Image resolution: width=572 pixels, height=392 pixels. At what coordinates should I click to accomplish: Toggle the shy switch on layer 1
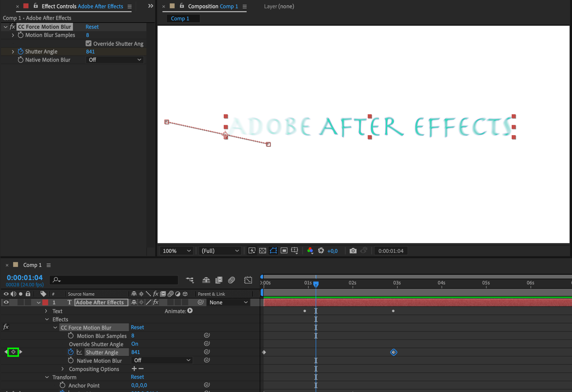coord(134,302)
